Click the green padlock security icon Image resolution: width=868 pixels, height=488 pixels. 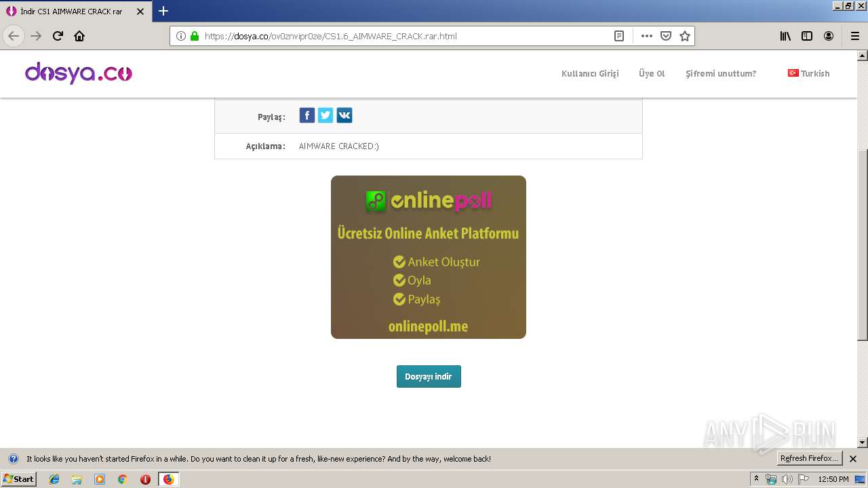tap(195, 36)
